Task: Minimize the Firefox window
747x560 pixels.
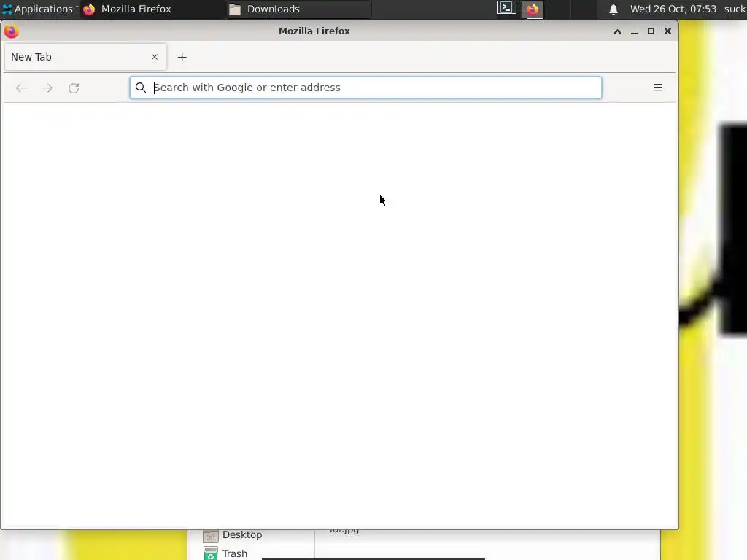Action: pos(634,31)
